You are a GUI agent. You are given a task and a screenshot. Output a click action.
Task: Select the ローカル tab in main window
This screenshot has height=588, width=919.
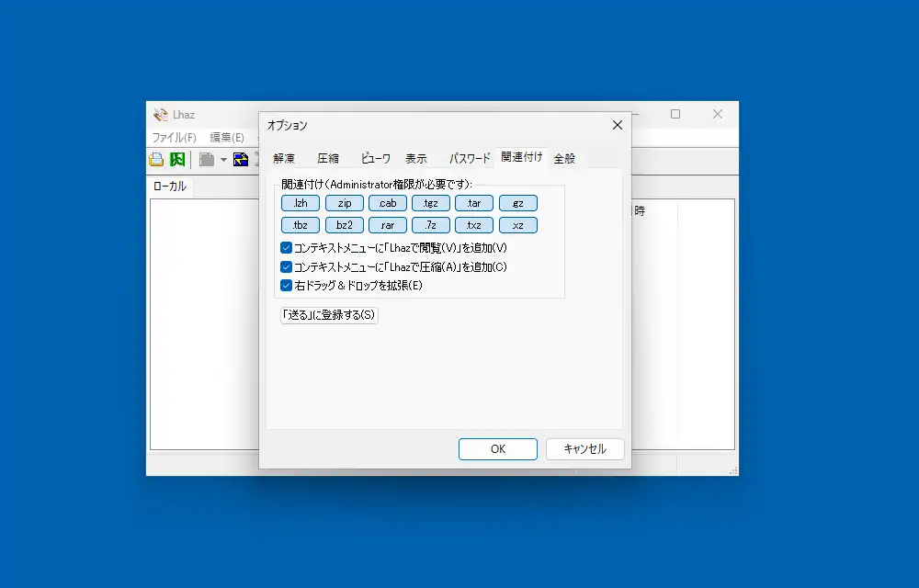click(x=169, y=187)
